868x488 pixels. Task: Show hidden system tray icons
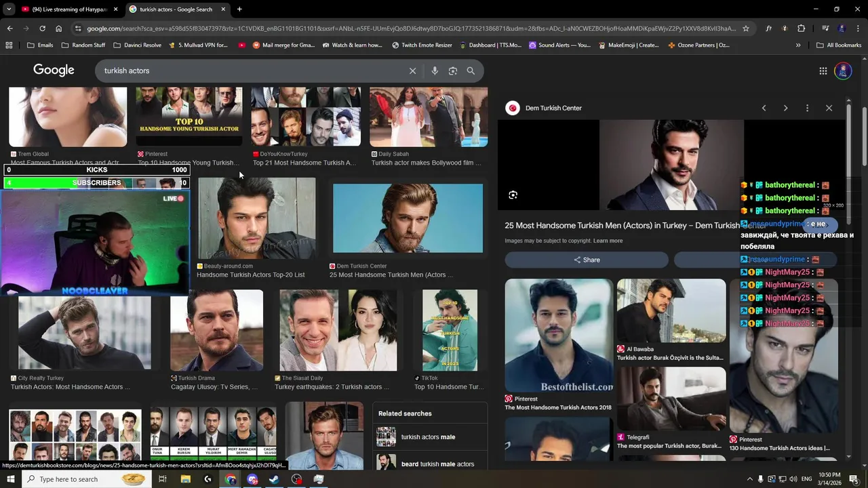click(x=749, y=479)
